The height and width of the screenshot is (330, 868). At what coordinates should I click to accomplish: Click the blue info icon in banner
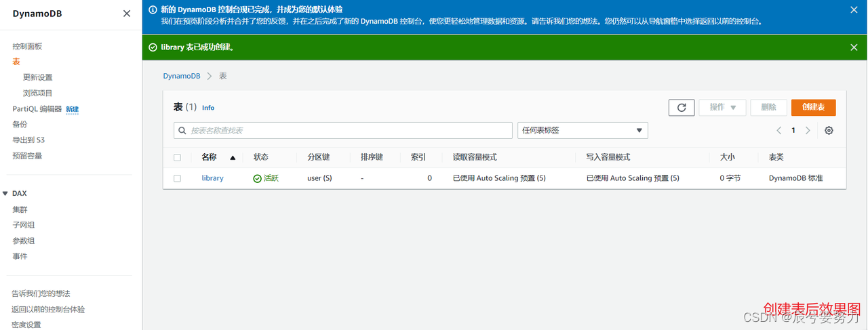coord(153,10)
